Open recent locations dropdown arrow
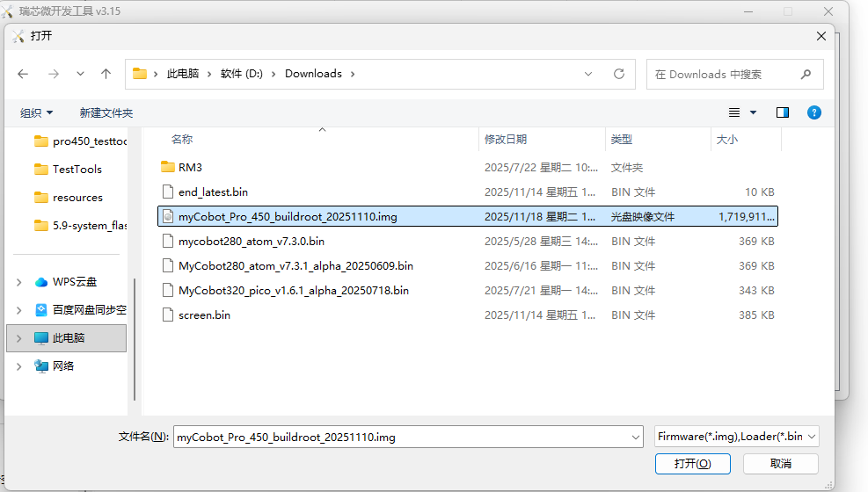The width and height of the screenshot is (868, 492). tap(80, 75)
